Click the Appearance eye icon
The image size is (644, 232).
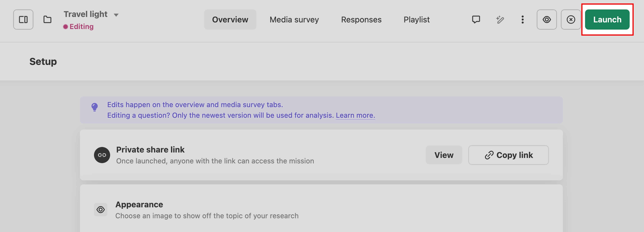pos(100,209)
